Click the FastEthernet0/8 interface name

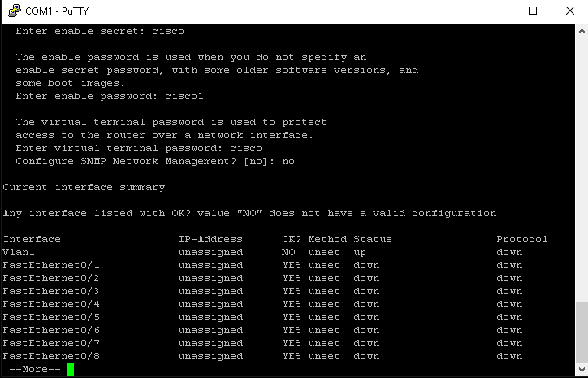51,356
